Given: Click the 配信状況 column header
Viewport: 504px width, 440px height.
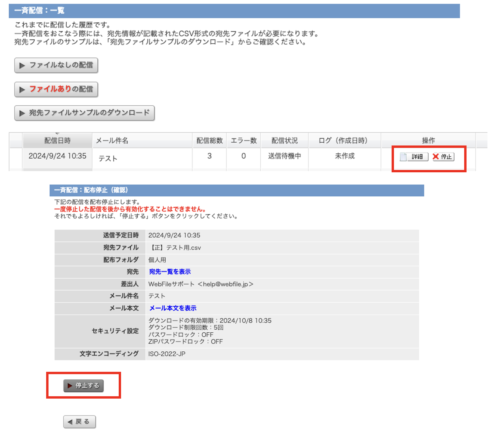Looking at the screenshot, I should (284, 141).
